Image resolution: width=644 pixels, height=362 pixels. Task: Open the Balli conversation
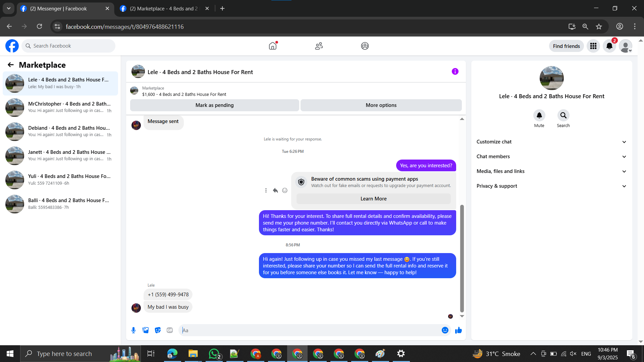pos(60,204)
